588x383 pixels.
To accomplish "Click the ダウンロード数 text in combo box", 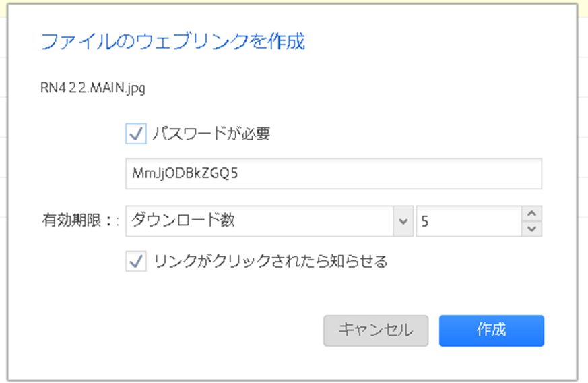I will coord(183,220).
